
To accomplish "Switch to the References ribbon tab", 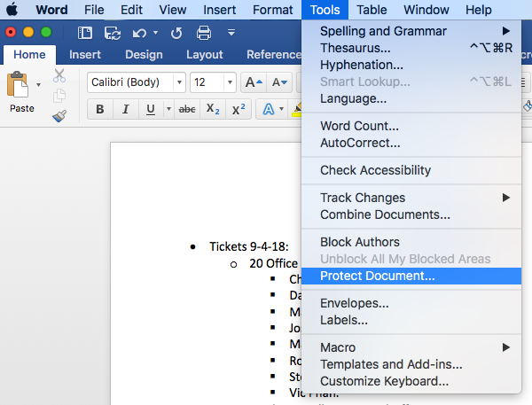I will coord(273,54).
